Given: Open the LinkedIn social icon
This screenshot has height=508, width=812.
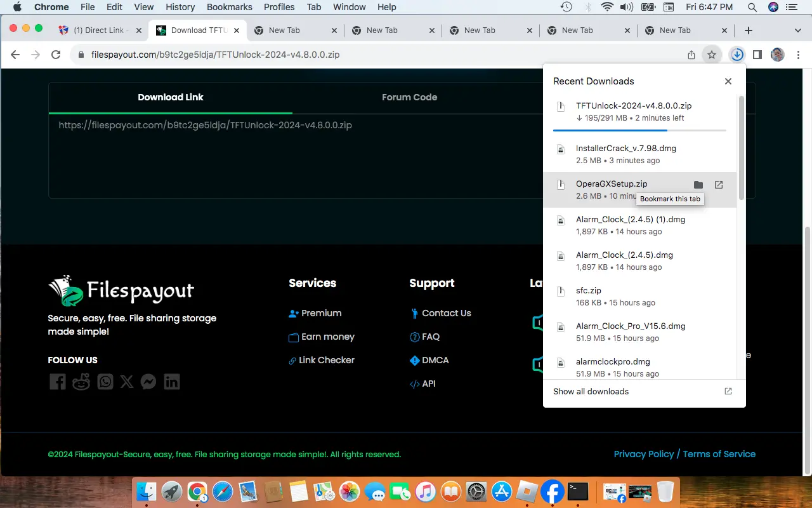Looking at the screenshot, I should click(172, 382).
